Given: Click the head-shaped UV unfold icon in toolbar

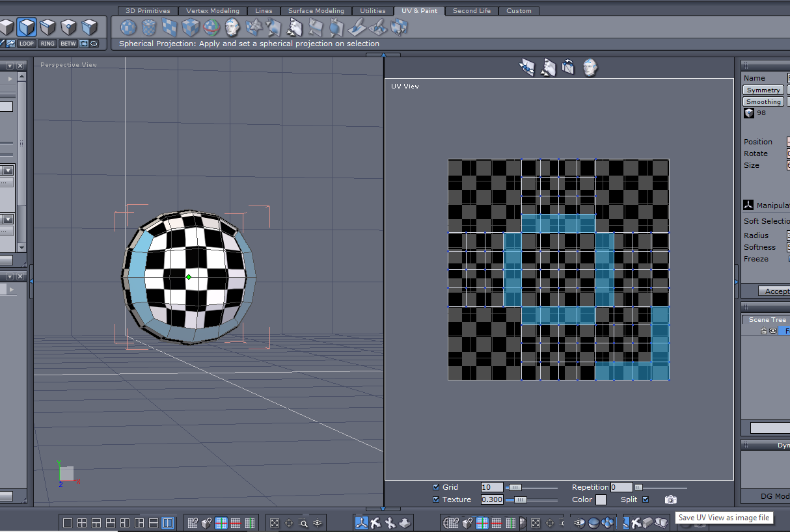Looking at the screenshot, I should point(232,27).
